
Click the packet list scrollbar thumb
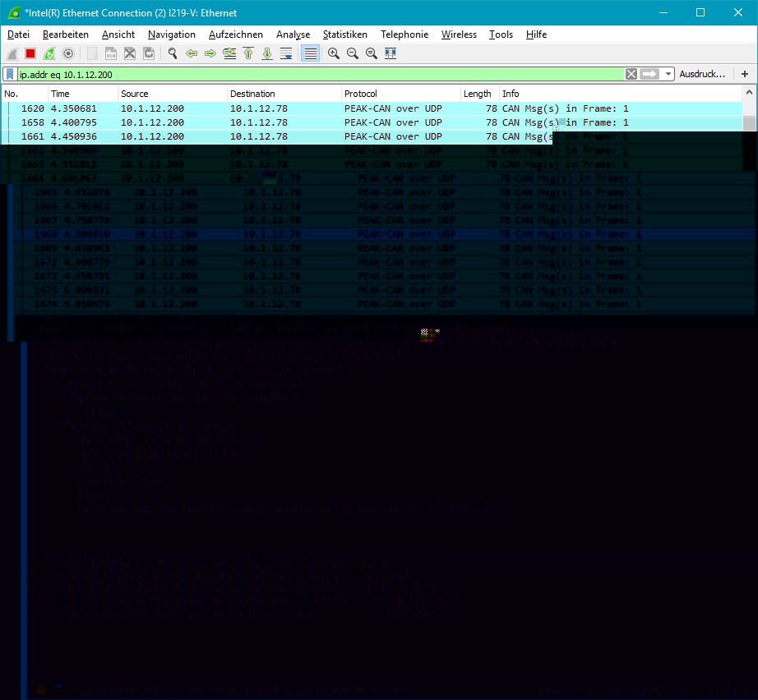point(749,123)
